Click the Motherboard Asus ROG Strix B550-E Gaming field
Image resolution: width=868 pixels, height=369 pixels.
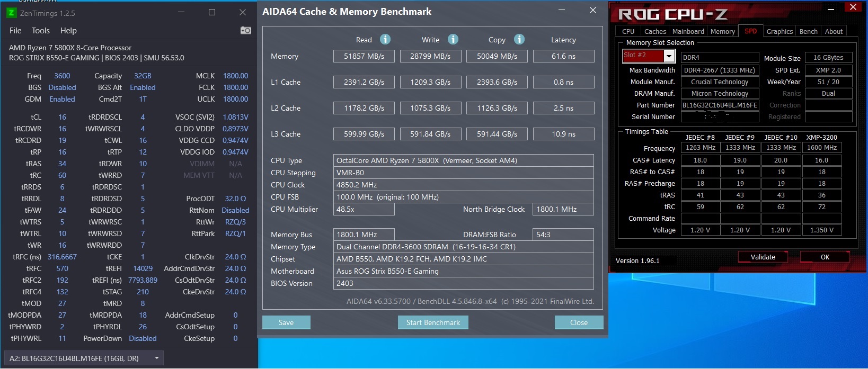pyautogui.click(x=464, y=271)
